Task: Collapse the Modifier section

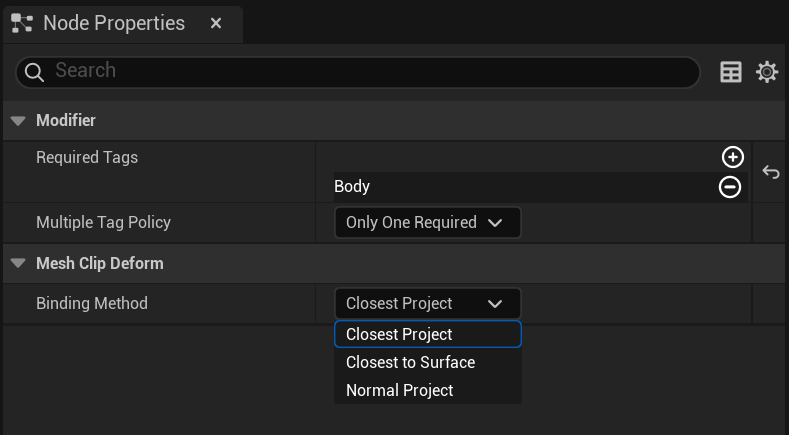Action: pyautogui.click(x=18, y=121)
